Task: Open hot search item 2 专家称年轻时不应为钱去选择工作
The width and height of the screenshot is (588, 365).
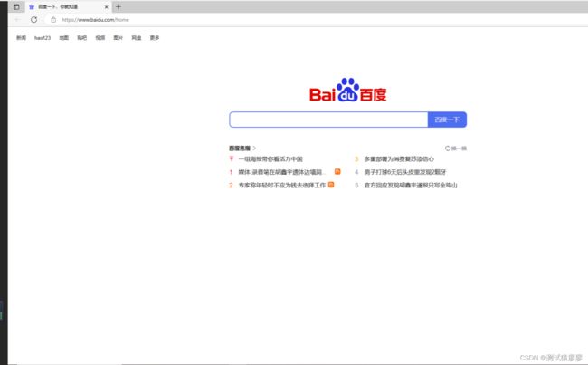Action: point(282,185)
